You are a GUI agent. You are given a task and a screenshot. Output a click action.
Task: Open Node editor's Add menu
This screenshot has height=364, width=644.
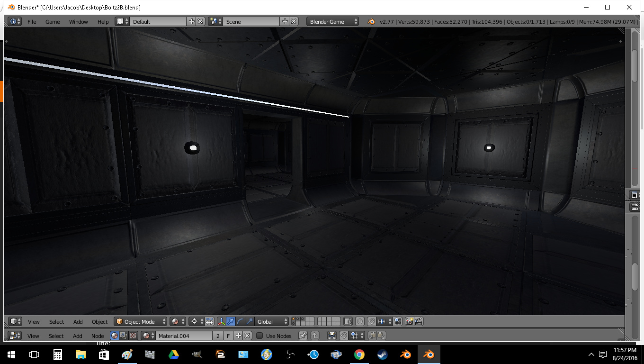(78, 336)
